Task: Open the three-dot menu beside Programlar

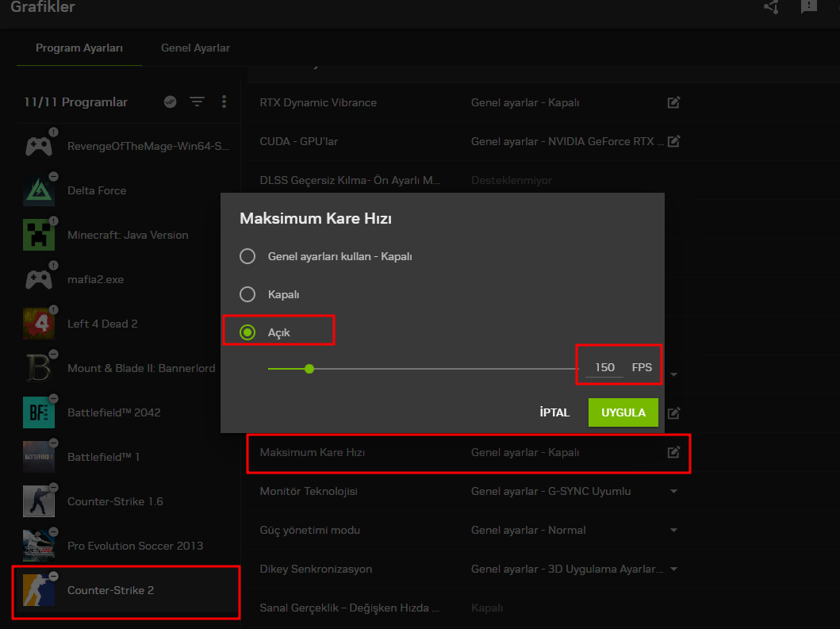Action: click(x=224, y=102)
